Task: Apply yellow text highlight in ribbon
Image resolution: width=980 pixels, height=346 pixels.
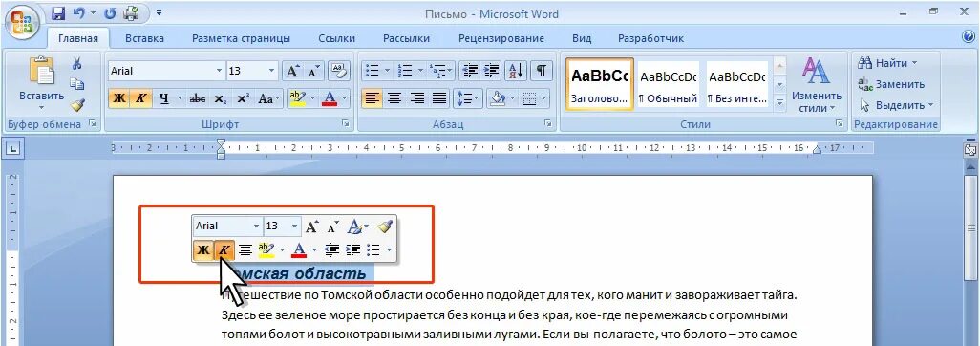Action: tap(298, 98)
